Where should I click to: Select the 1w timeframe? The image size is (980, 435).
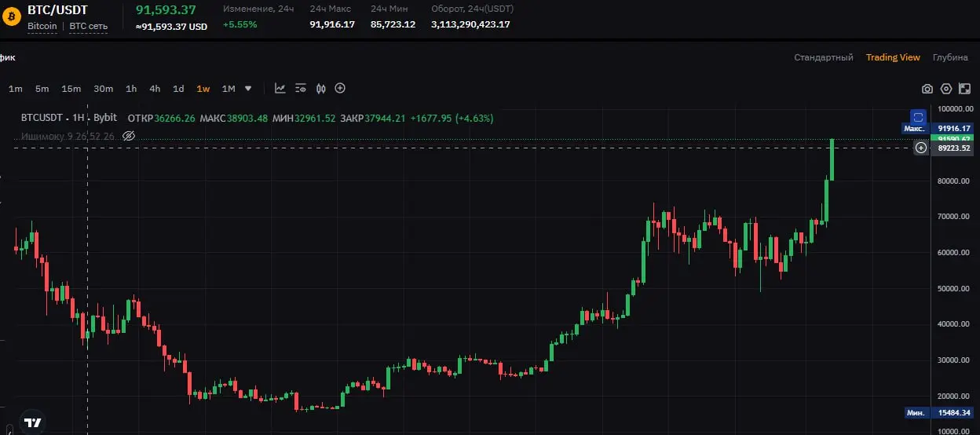point(203,89)
